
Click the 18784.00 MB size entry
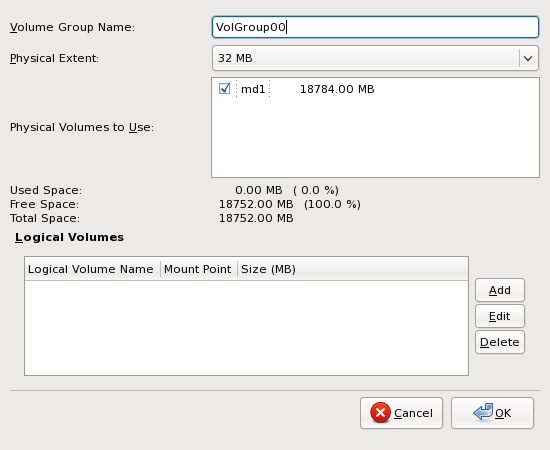tap(337, 89)
